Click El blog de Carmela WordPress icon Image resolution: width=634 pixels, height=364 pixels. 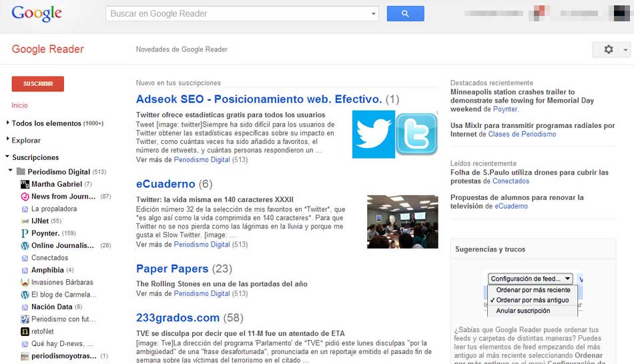25,295
